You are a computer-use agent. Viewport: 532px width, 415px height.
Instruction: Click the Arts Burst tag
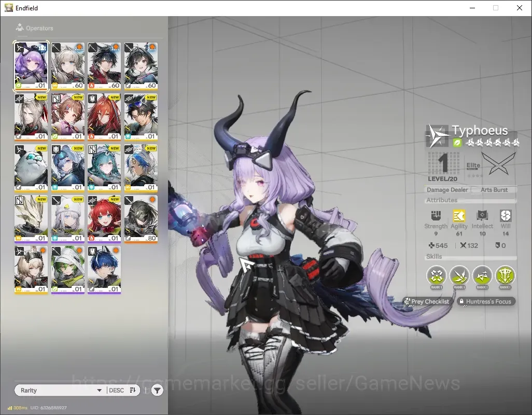(x=494, y=190)
